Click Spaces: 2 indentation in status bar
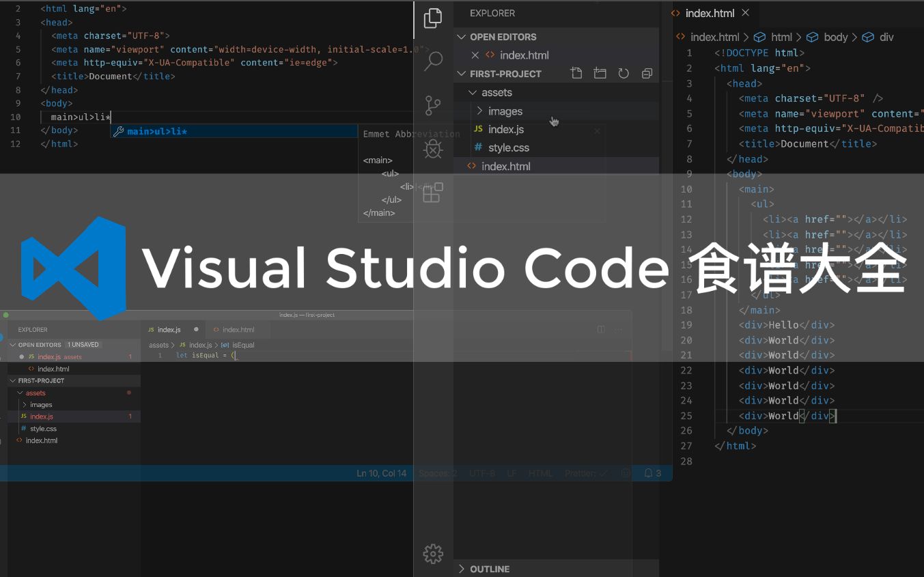Image resolution: width=924 pixels, height=577 pixels. pyautogui.click(x=438, y=473)
